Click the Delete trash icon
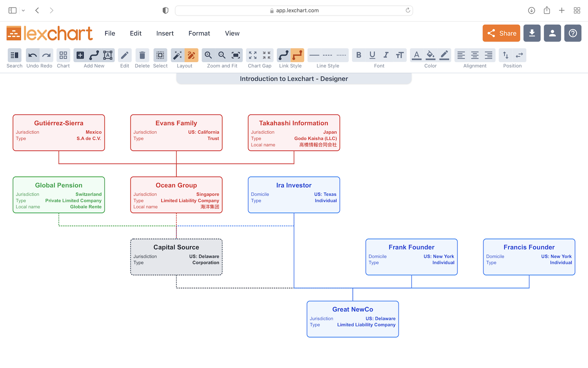 (x=142, y=55)
